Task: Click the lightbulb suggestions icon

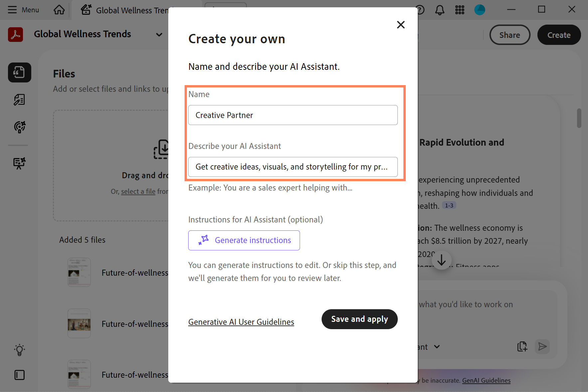Action: click(x=19, y=349)
